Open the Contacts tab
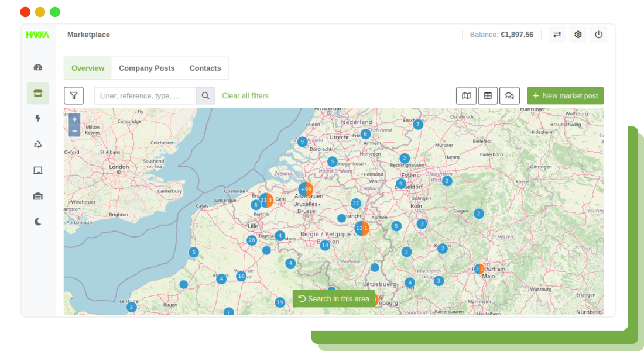The width and height of the screenshot is (644, 351). [205, 68]
